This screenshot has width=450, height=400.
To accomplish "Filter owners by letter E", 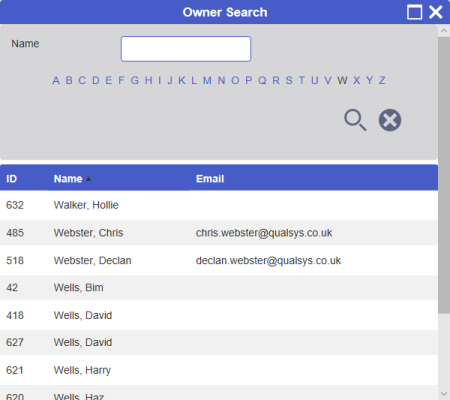I will point(109,80).
